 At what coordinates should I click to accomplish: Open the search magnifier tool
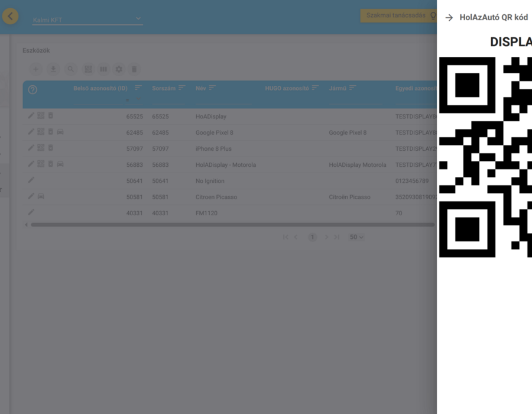click(x=70, y=69)
